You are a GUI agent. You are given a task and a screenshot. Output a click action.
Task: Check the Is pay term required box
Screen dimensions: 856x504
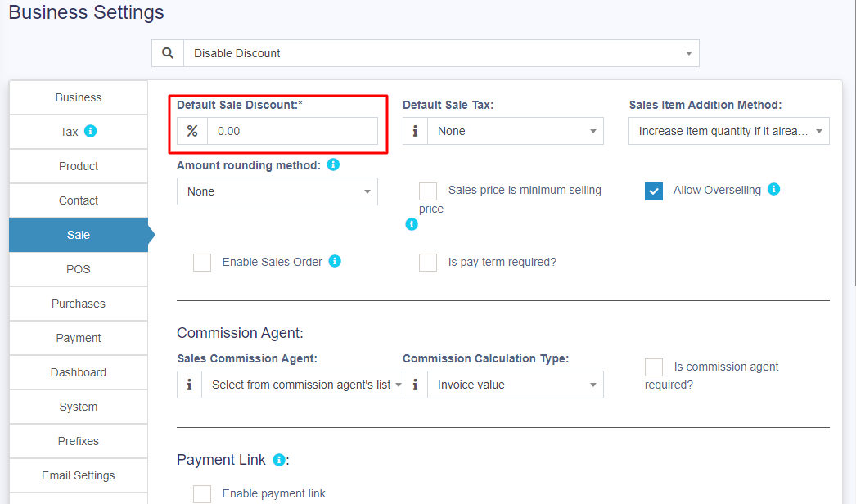tap(428, 263)
